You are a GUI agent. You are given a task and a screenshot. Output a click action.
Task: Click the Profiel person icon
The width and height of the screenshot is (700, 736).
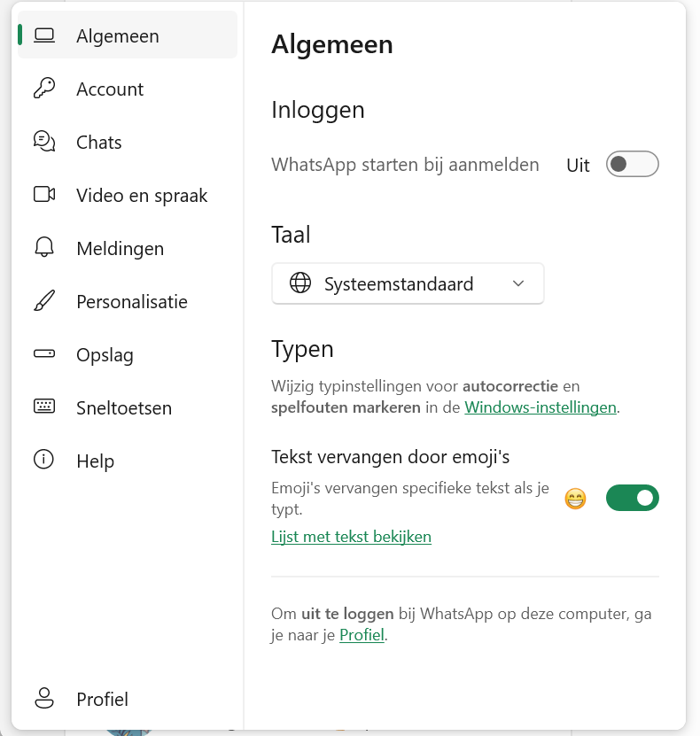click(43, 699)
